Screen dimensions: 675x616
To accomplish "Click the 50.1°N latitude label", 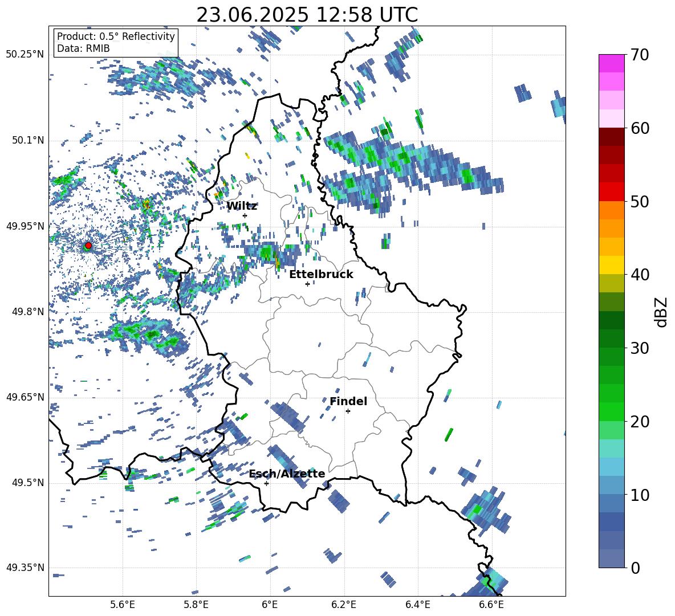I will tap(29, 140).
